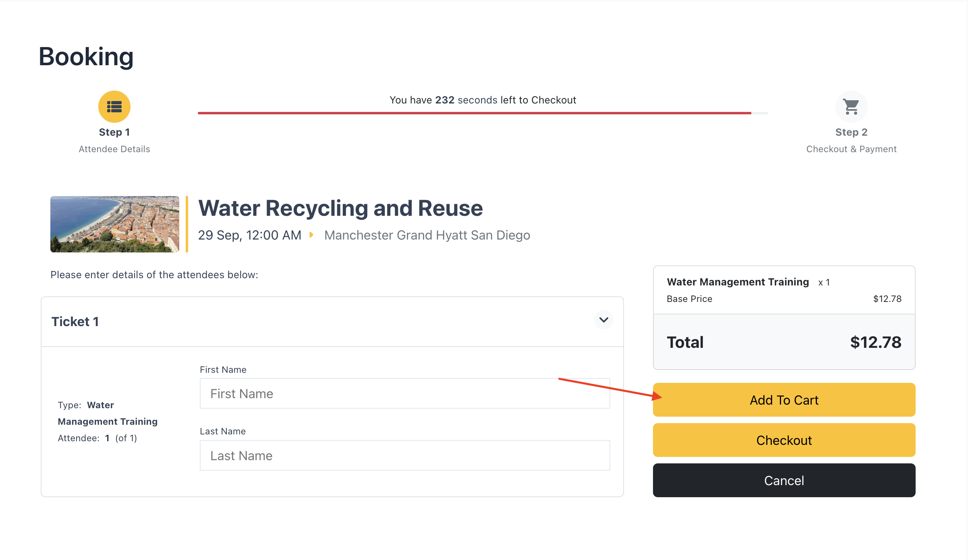This screenshot has height=560, width=968.
Task: Cancel the booking
Action: 784,480
